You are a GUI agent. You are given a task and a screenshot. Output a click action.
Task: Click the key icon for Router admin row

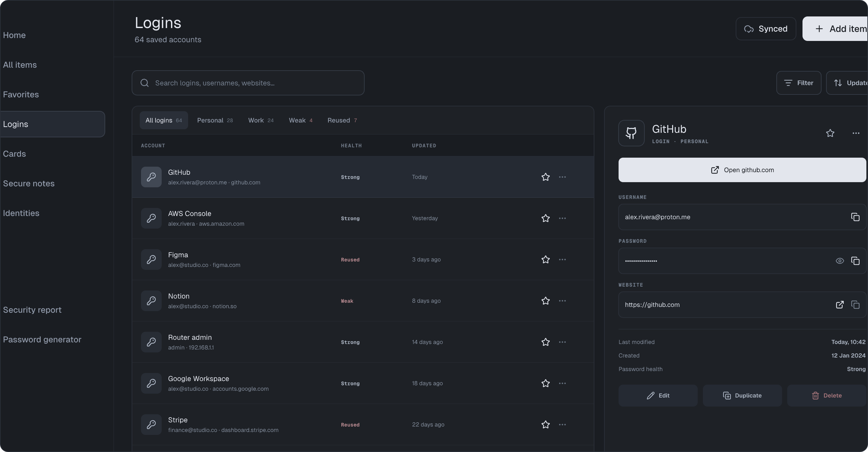point(151,342)
